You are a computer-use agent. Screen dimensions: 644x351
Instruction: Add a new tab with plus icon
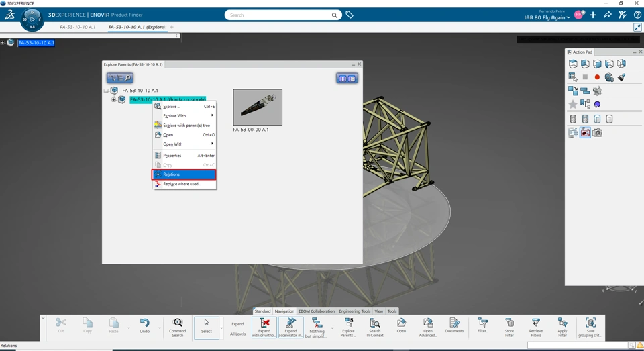(x=172, y=27)
